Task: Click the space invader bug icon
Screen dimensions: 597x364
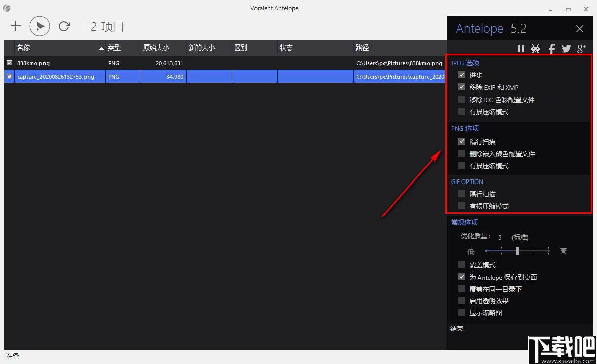Action: click(x=536, y=49)
